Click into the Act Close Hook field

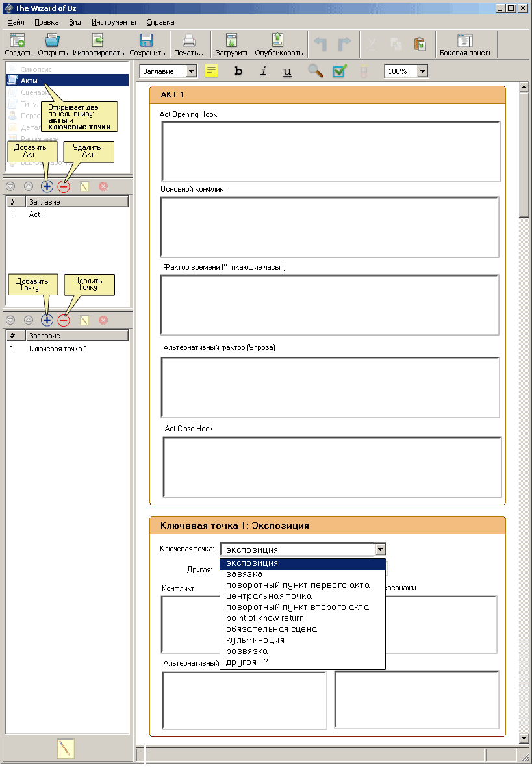(x=333, y=468)
